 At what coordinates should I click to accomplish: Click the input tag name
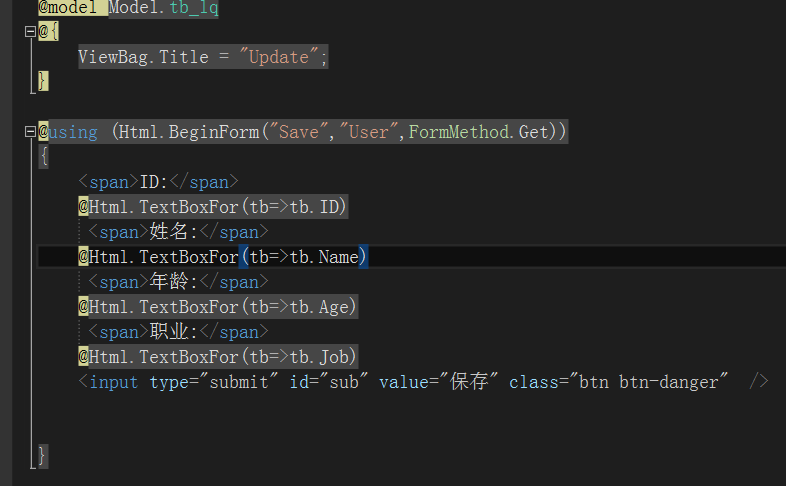point(113,382)
